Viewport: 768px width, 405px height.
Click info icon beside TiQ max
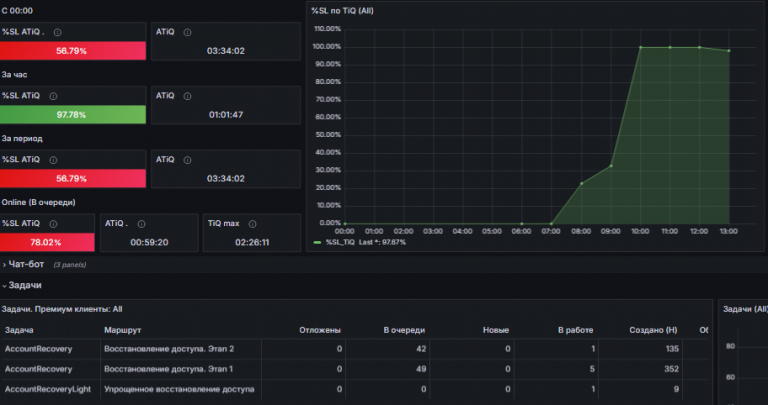click(x=252, y=224)
